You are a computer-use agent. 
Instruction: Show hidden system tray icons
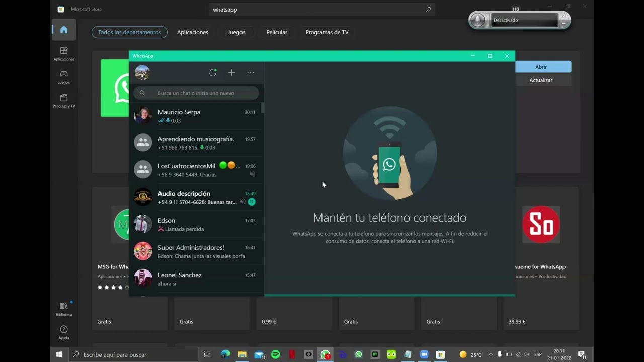pyautogui.click(x=491, y=354)
